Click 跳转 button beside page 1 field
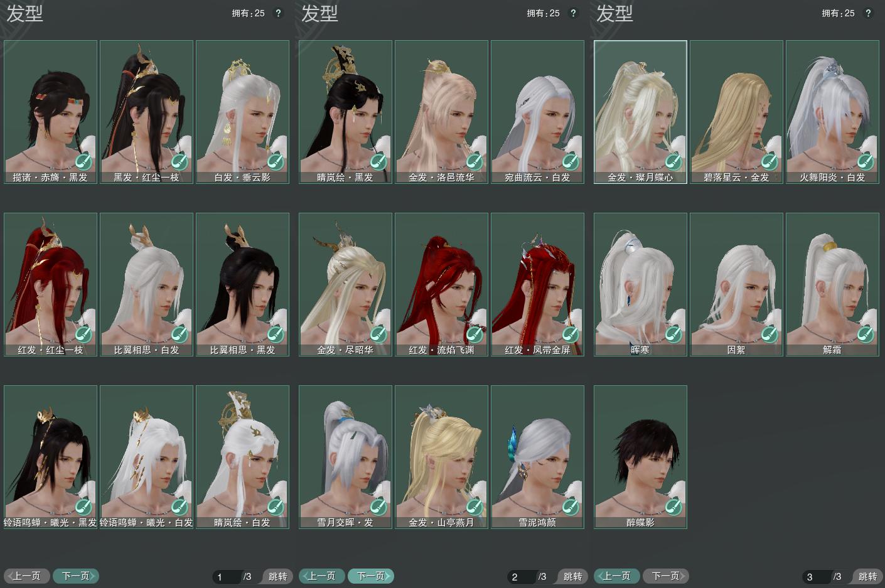 point(277,576)
